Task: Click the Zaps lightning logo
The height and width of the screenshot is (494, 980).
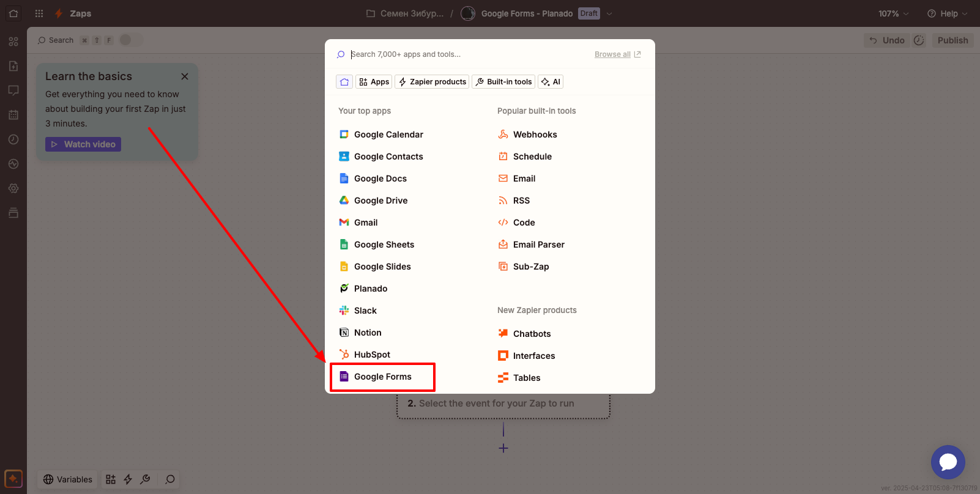Action: tap(59, 13)
